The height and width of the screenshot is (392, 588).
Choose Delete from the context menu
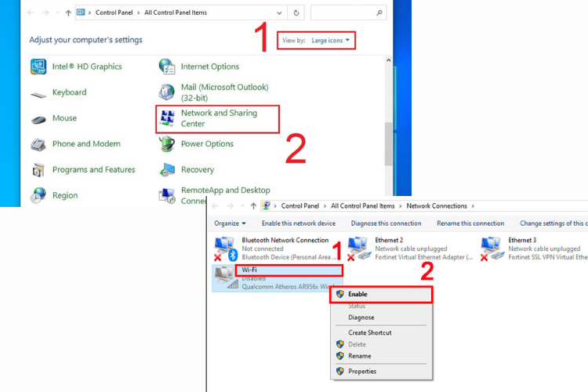point(381,344)
